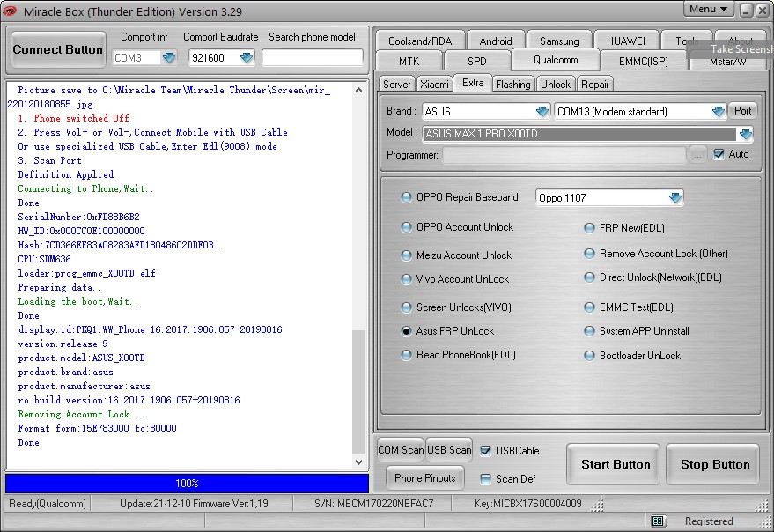The image size is (774, 532).
Task: Switch to the Coolsand/RDA tab
Action: click(x=420, y=41)
